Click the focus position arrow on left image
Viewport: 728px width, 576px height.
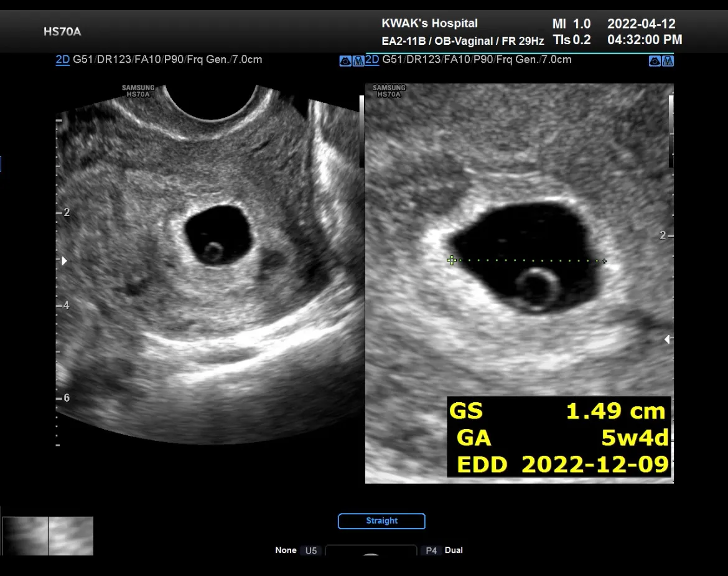point(65,261)
